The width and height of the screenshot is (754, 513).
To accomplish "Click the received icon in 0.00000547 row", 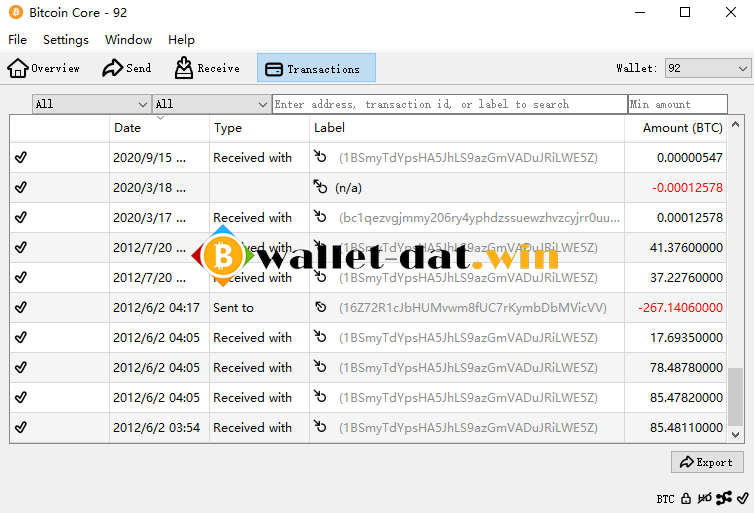I will click(320, 156).
